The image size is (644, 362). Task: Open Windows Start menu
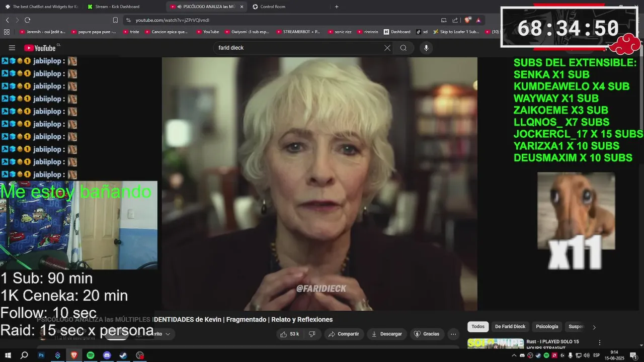click(8, 355)
